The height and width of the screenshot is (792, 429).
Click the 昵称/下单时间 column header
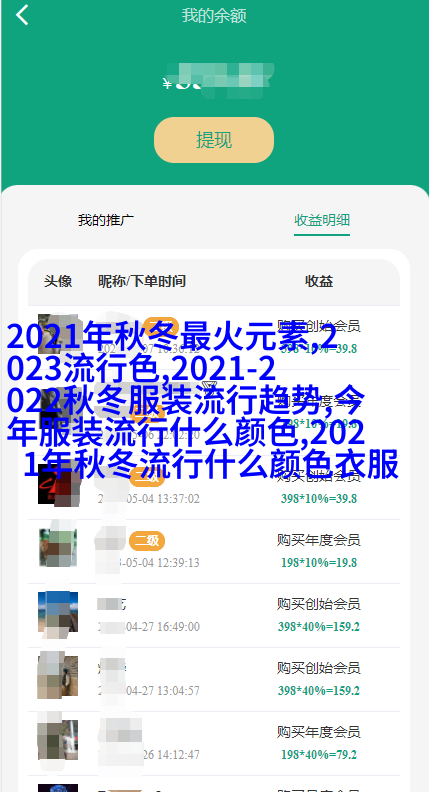(142, 281)
